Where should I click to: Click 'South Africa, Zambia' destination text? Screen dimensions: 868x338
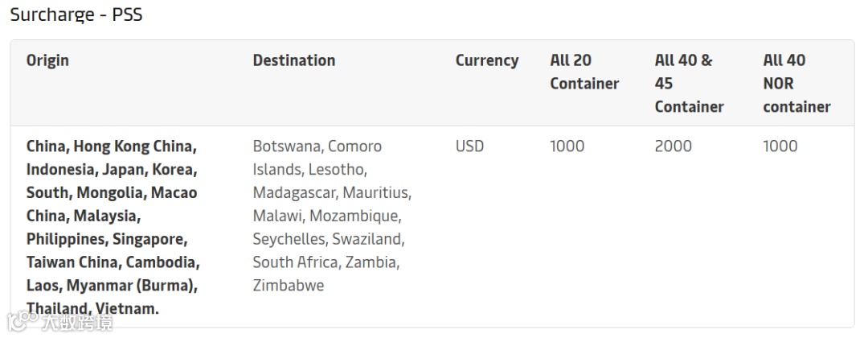[x=325, y=262]
